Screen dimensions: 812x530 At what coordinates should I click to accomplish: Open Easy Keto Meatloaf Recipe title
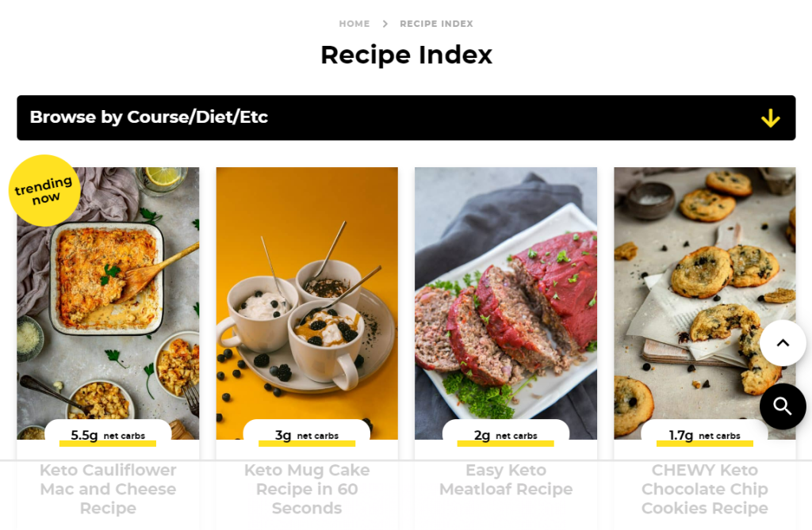tap(506, 479)
